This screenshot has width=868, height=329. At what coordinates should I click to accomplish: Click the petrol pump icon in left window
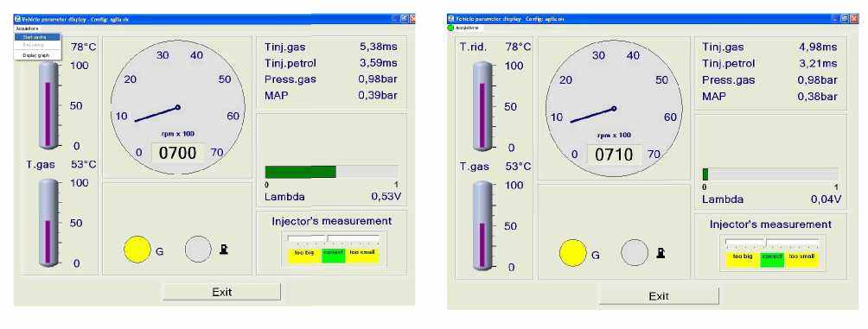click(224, 250)
